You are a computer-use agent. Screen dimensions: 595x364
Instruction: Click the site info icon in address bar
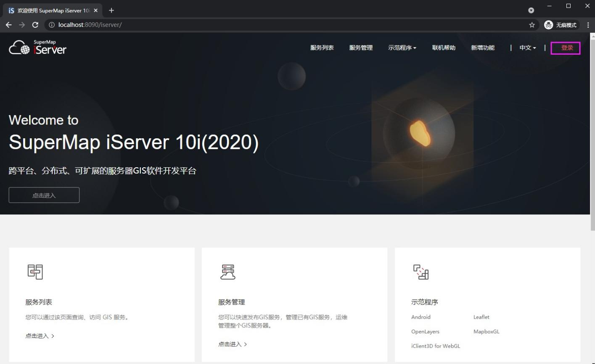52,25
